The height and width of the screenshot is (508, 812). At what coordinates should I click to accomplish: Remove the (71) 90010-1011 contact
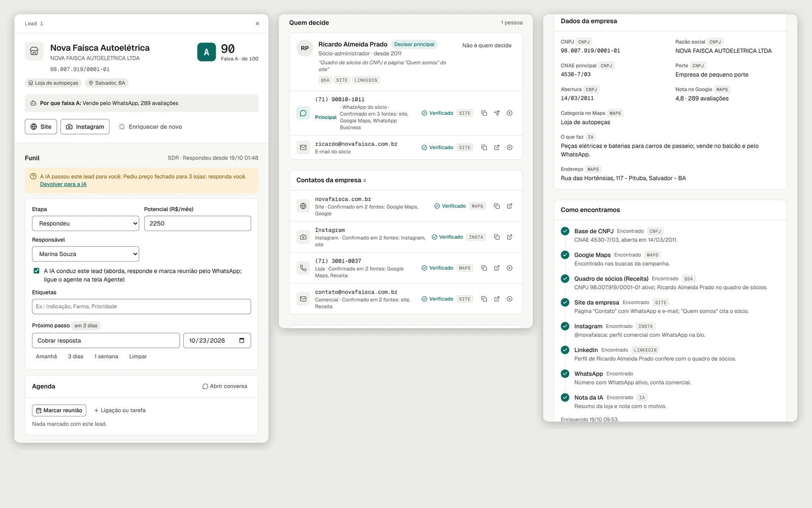(x=510, y=113)
